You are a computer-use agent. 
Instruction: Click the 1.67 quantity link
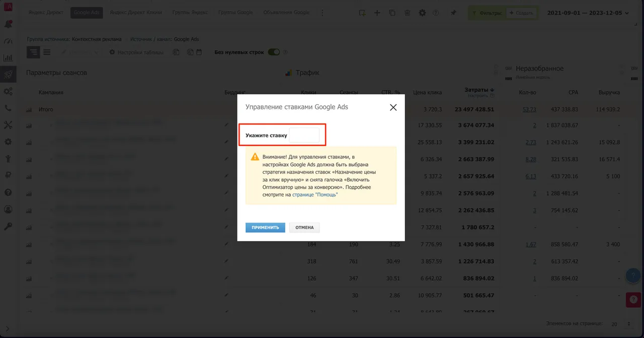[531, 244]
